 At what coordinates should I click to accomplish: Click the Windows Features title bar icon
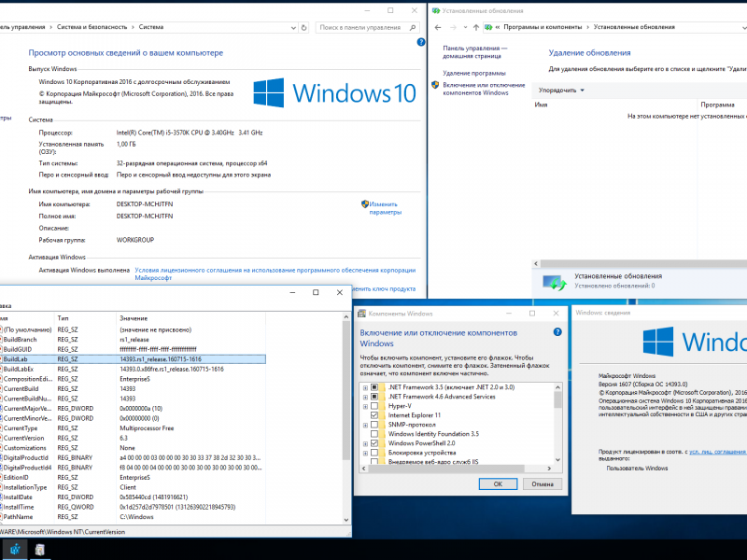361,314
